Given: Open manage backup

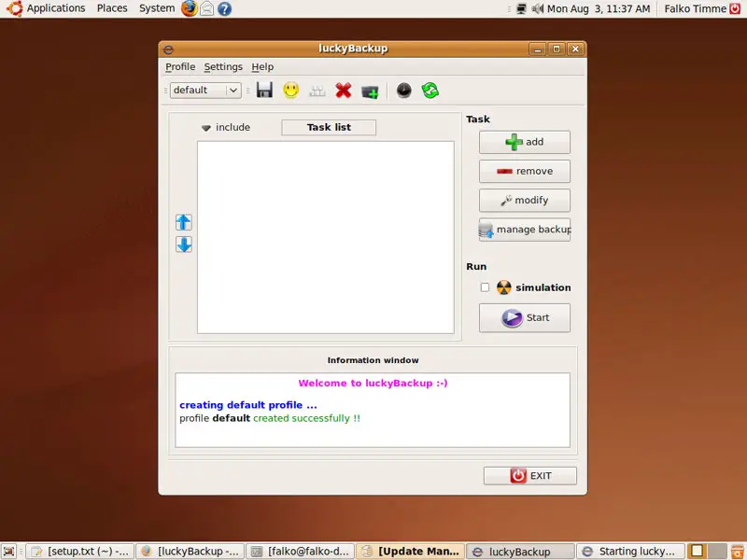Looking at the screenshot, I should (x=525, y=230).
